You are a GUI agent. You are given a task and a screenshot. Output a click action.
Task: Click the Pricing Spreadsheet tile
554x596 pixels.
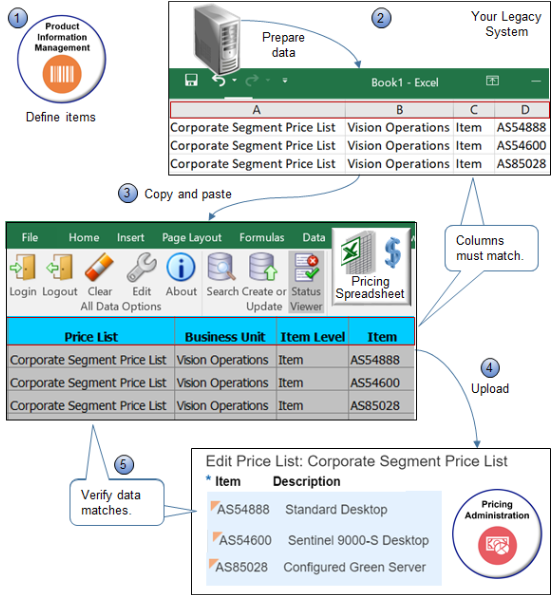click(371, 267)
